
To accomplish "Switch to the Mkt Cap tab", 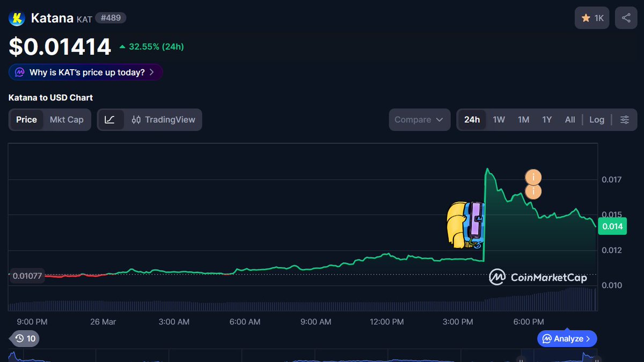I will tap(67, 120).
